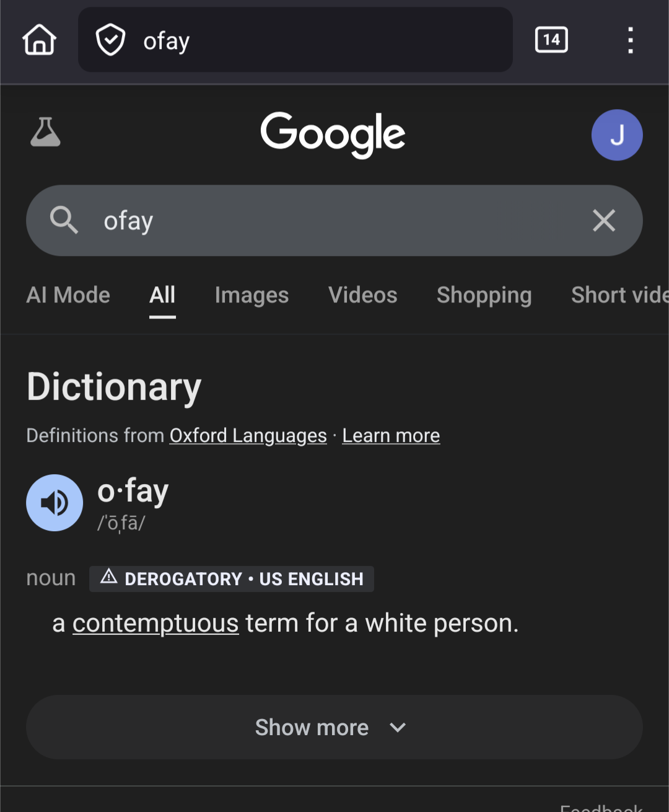Open Google Search Labs flask icon
669x812 pixels.
point(45,132)
